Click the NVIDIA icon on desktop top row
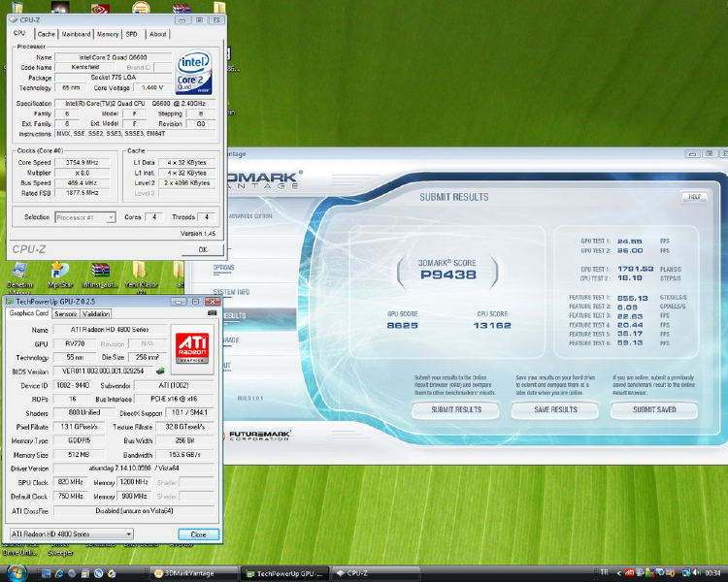This screenshot has height=582, width=728. [x=100, y=8]
